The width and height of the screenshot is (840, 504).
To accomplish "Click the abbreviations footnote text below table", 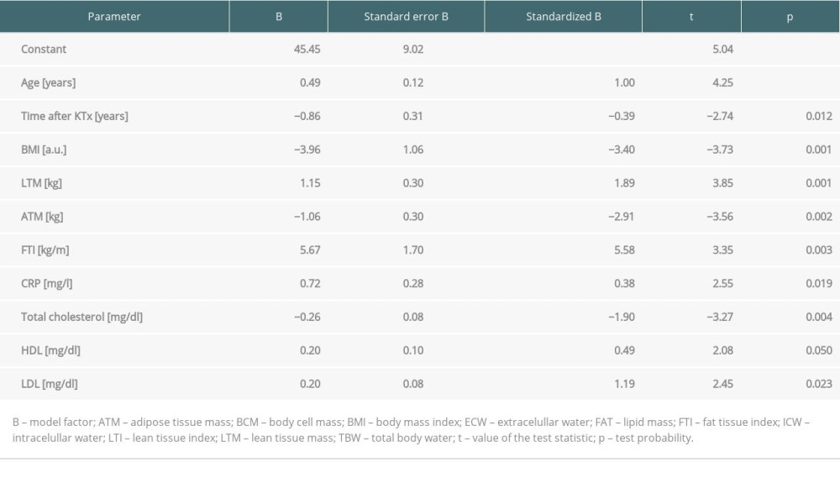I will (x=412, y=429).
